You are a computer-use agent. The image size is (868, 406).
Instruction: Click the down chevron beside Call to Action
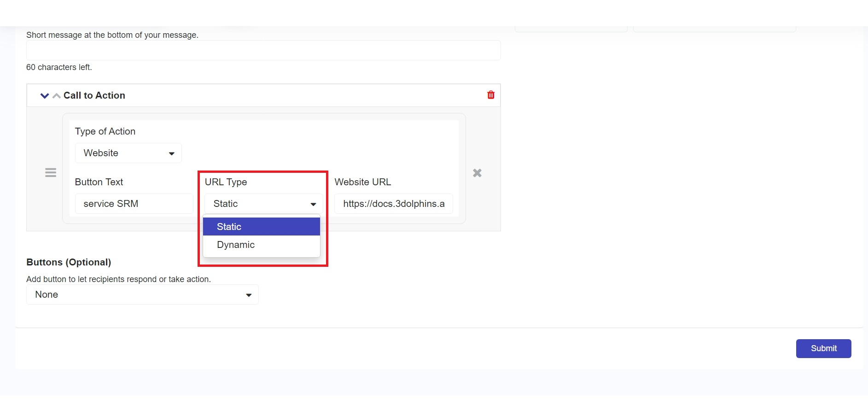point(45,96)
